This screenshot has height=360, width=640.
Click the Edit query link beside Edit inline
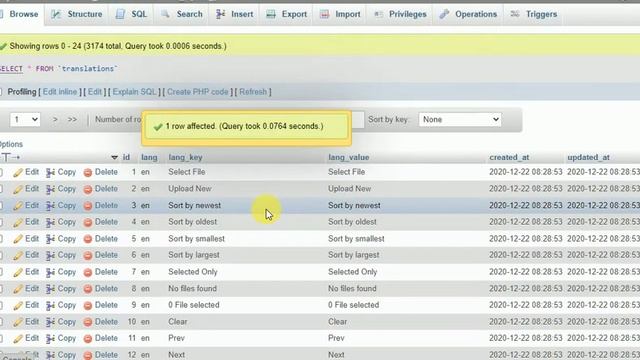95,92
